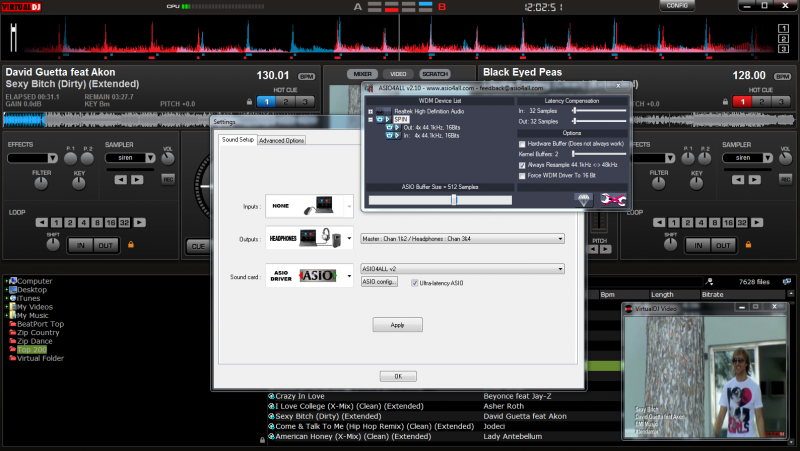Switch to the SCRATCH panel tab
This screenshot has height=451, width=800.
click(435, 74)
